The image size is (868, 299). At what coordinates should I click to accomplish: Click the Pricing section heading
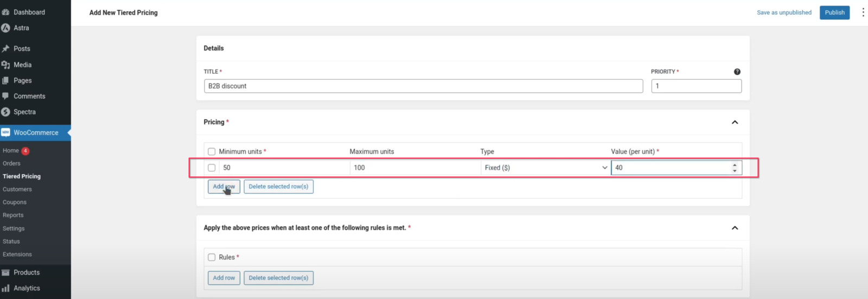[214, 122]
